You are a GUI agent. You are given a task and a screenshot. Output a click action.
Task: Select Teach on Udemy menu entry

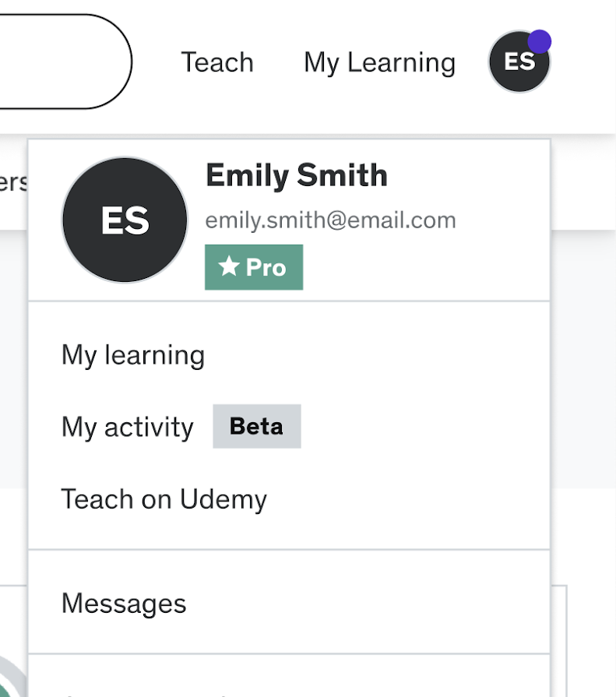point(164,498)
